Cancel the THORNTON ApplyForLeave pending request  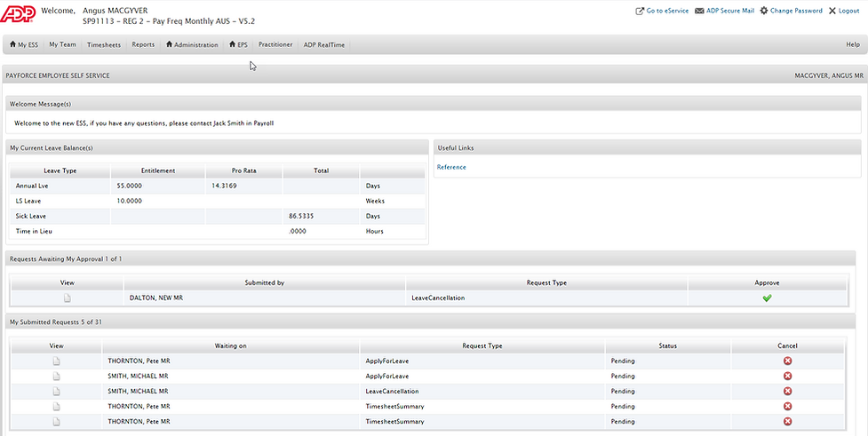pyautogui.click(x=787, y=361)
